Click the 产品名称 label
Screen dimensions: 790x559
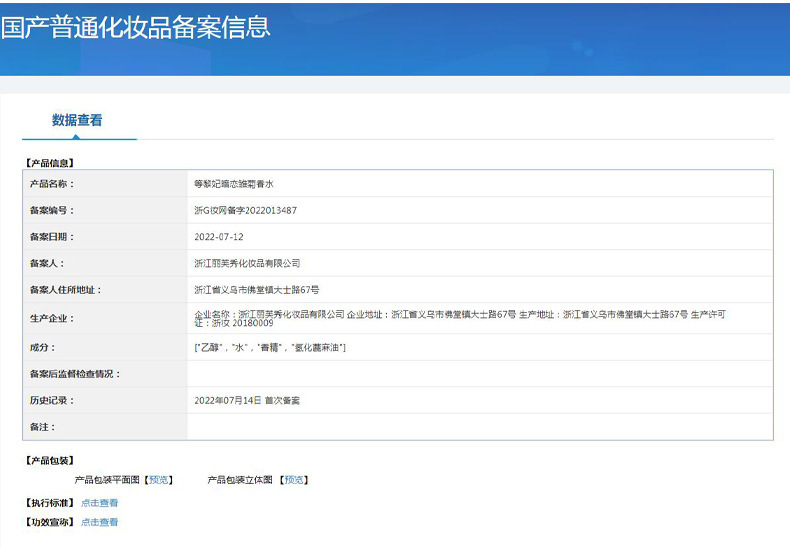tap(51, 184)
